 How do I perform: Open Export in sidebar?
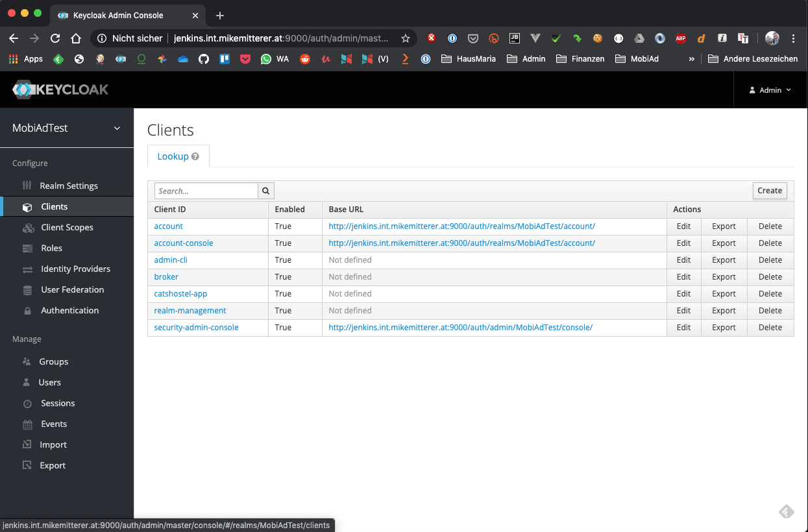click(53, 465)
